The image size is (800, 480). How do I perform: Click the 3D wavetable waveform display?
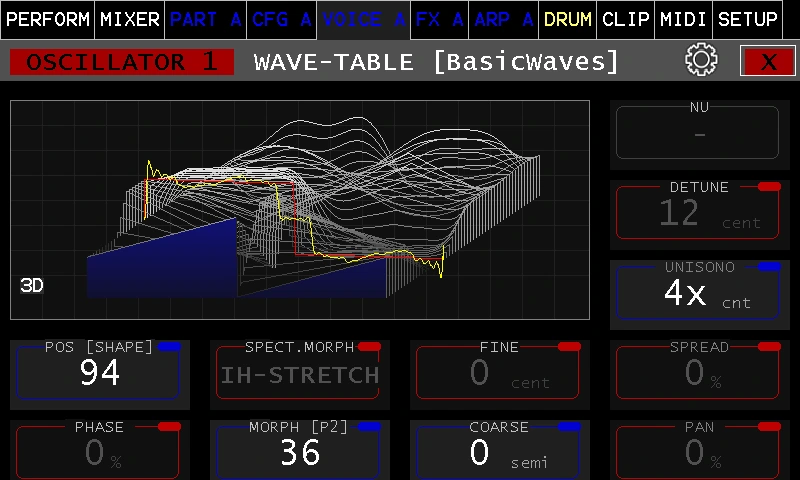point(300,210)
